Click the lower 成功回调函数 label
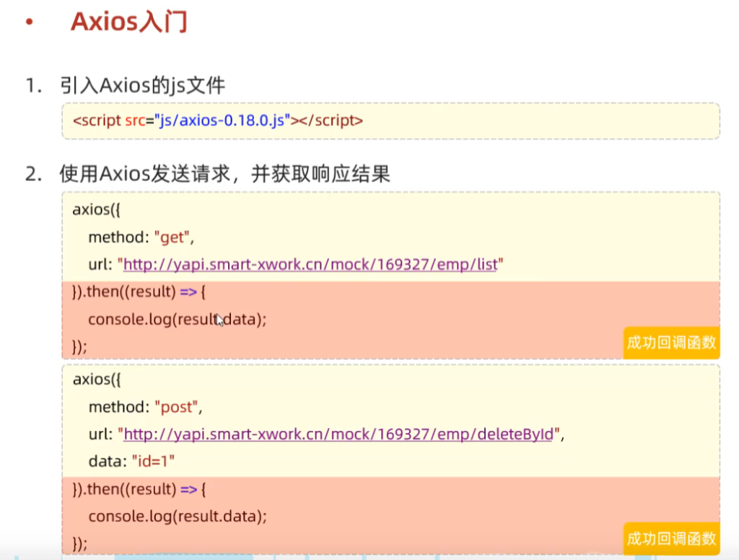 tap(671, 538)
